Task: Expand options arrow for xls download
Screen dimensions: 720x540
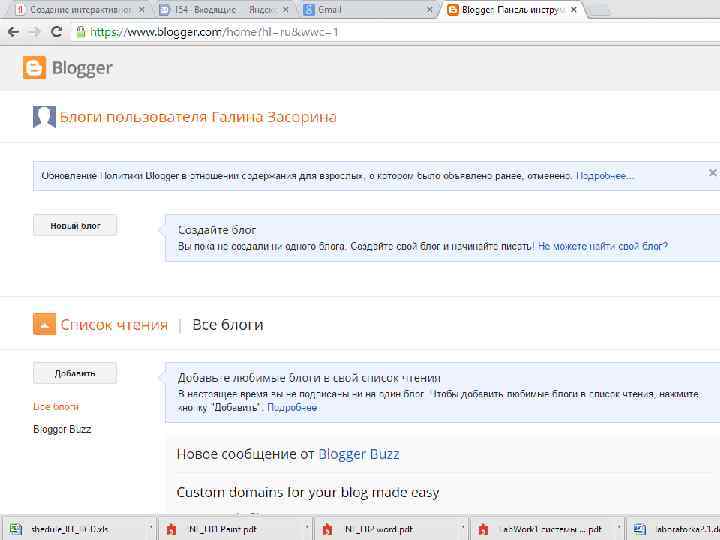Action: coord(151,529)
